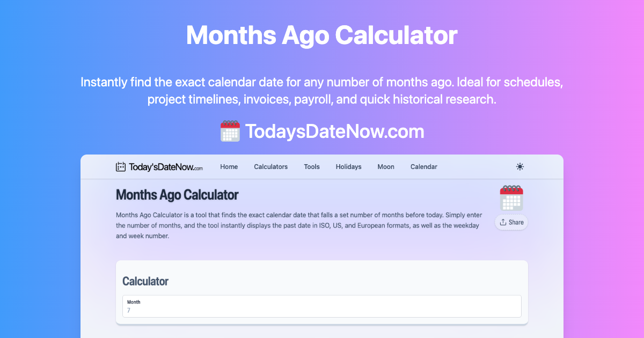
Task: Click the Month input showing 7
Action: 322,306
